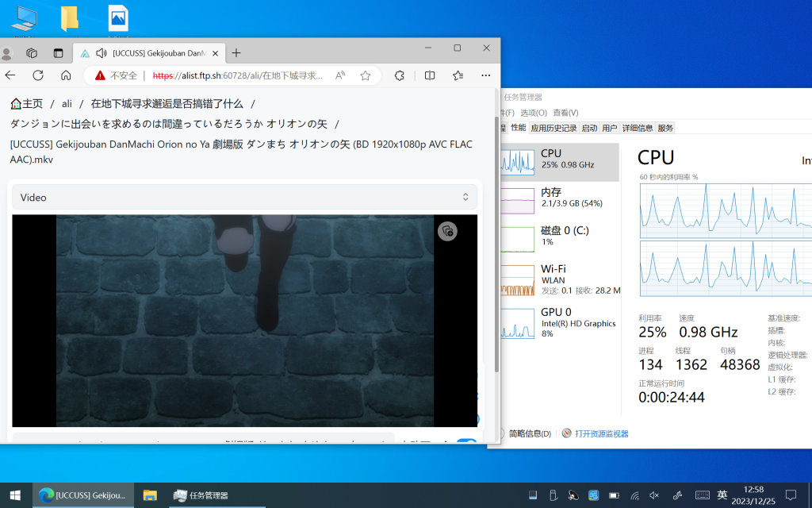
Task: Go to Edge home page
Action: 66,75
